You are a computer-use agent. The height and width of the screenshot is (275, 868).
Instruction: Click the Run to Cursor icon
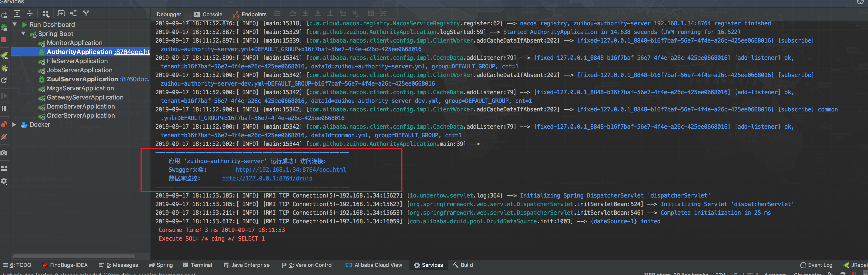click(x=355, y=14)
